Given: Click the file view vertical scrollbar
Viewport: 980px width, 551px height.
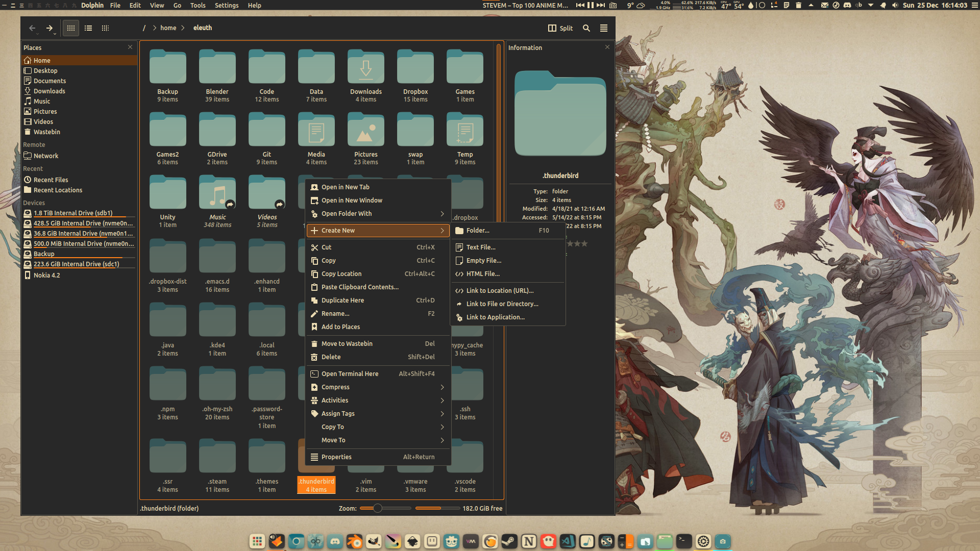Looking at the screenshot, I should point(499,270).
